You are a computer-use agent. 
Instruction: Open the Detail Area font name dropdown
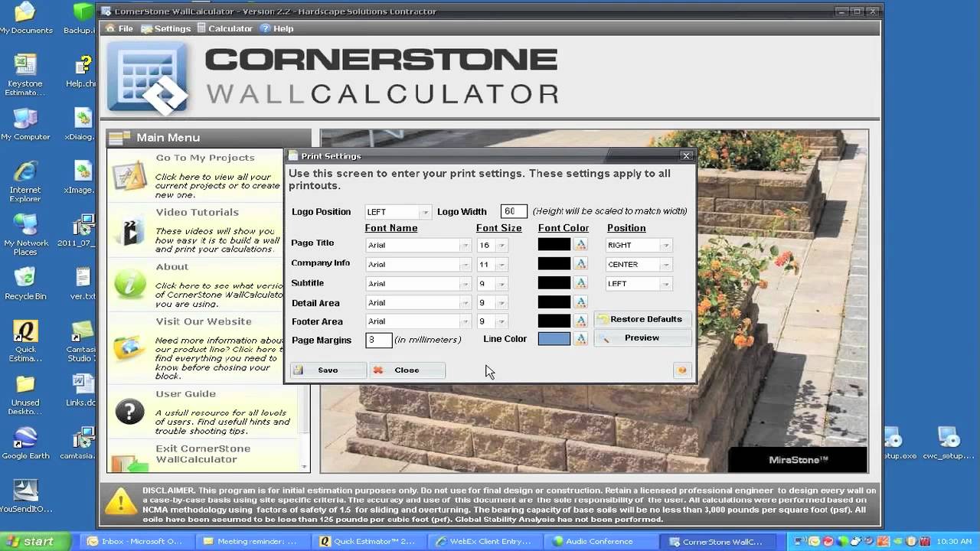coord(465,302)
